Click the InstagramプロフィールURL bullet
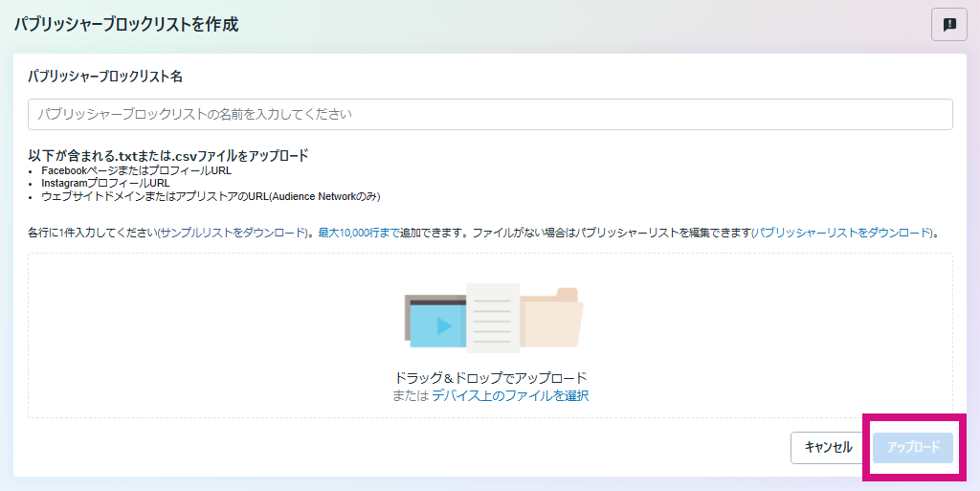 [x=105, y=183]
